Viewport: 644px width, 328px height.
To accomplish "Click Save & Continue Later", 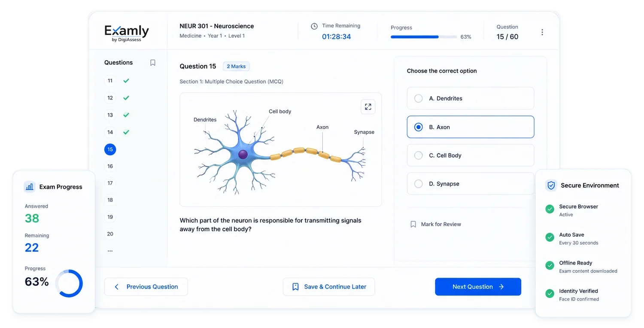I will coord(329,287).
